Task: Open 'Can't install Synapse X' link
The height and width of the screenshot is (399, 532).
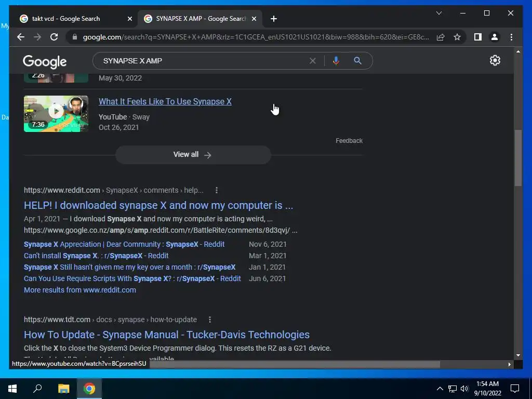Action: pyautogui.click(x=96, y=256)
